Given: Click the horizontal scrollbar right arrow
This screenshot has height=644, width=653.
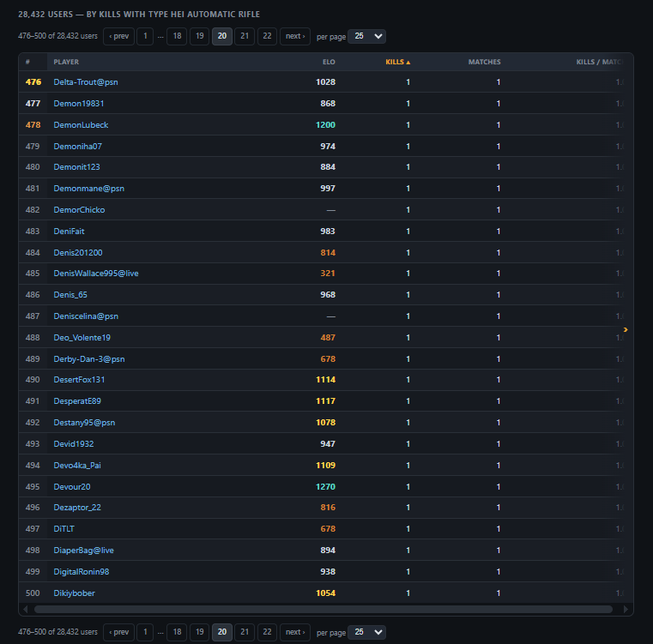Looking at the screenshot, I should click(x=626, y=610).
